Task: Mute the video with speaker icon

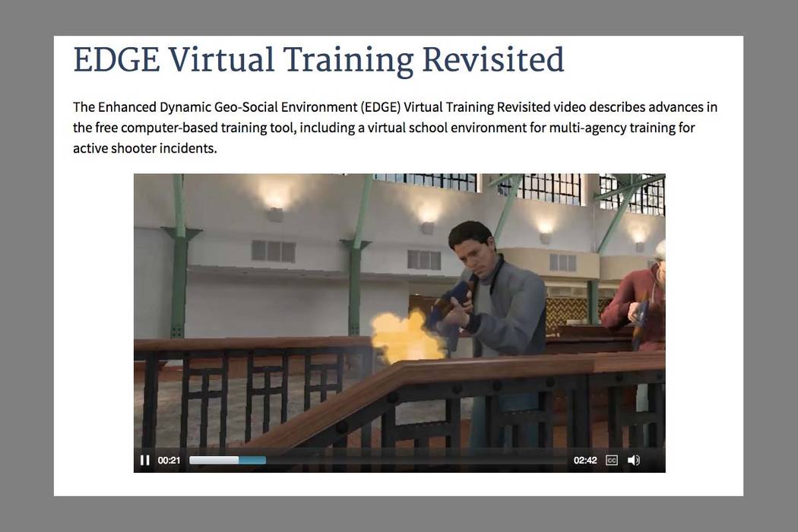Action: coord(633,461)
